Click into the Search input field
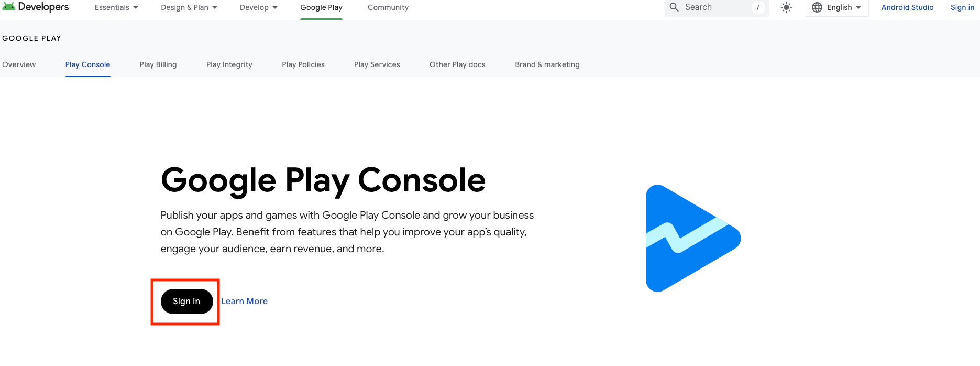This screenshot has height=366, width=980. (717, 7)
